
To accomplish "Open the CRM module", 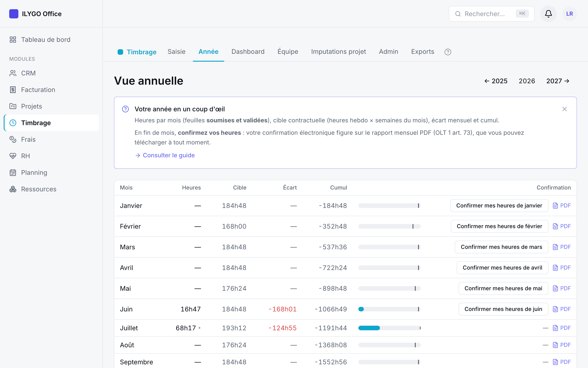I will 51,73.
